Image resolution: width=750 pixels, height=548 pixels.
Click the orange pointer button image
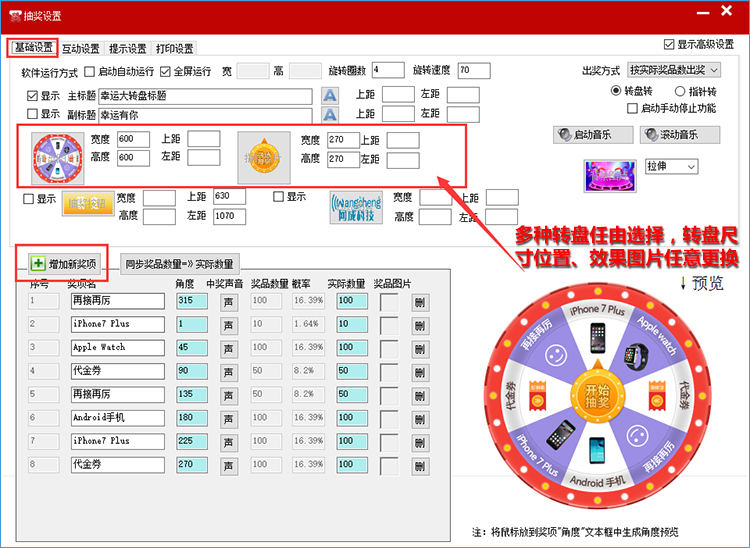(263, 157)
